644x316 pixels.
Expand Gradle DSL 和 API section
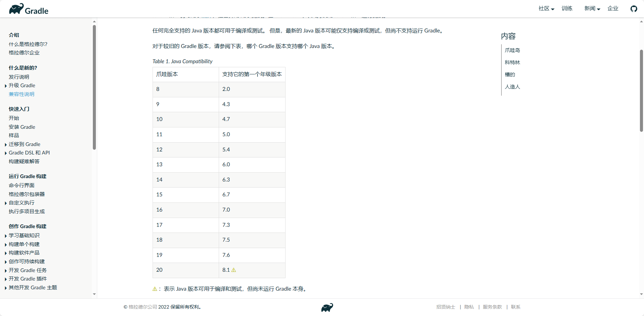[6, 153]
